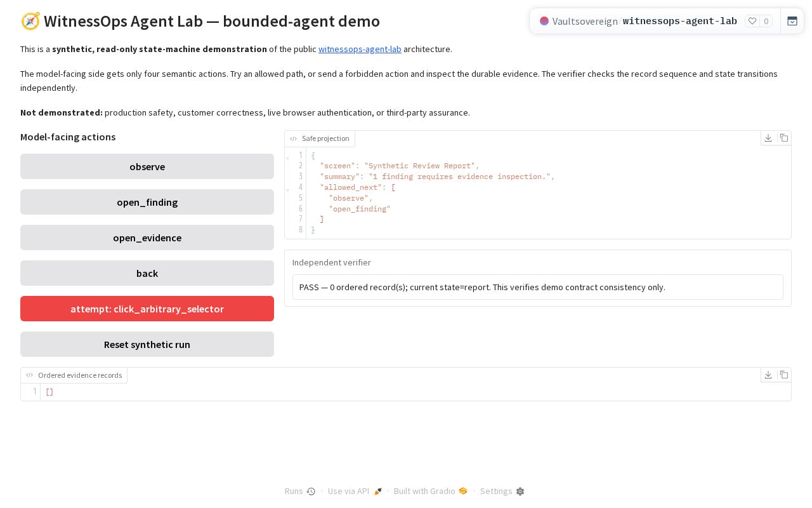812x508 pixels.
Task: Collapse the allowed_next array fold arrow
Action: pyautogui.click(x=288, y=189)
